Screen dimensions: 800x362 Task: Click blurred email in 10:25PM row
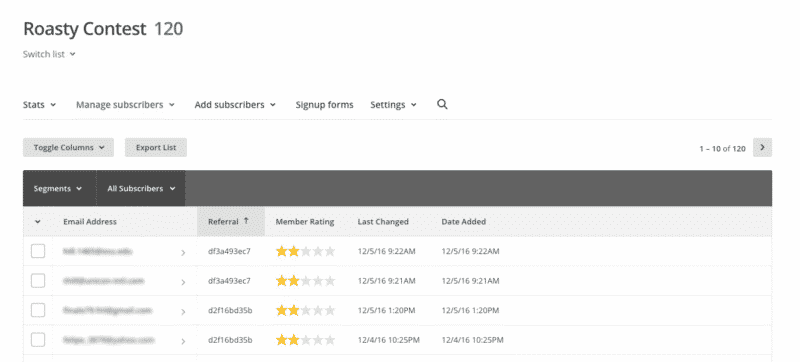(x=109, y=340)
